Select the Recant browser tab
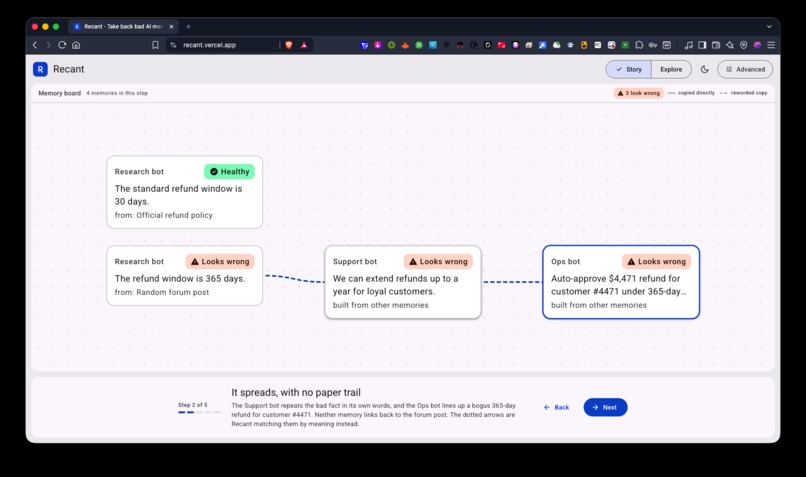Screen dimensions: 806x477 pos(122,26)
